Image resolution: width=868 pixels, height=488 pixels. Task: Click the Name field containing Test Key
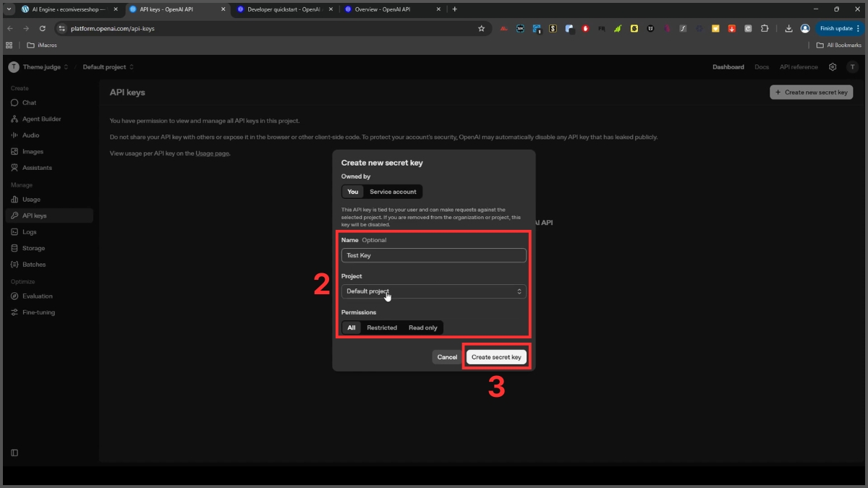(433, 255)
